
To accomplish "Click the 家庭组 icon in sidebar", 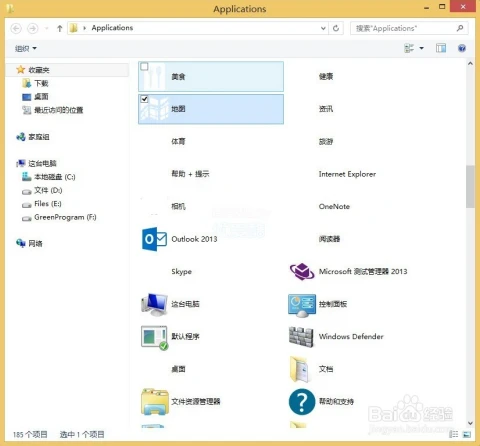I will tap(21, 137).
